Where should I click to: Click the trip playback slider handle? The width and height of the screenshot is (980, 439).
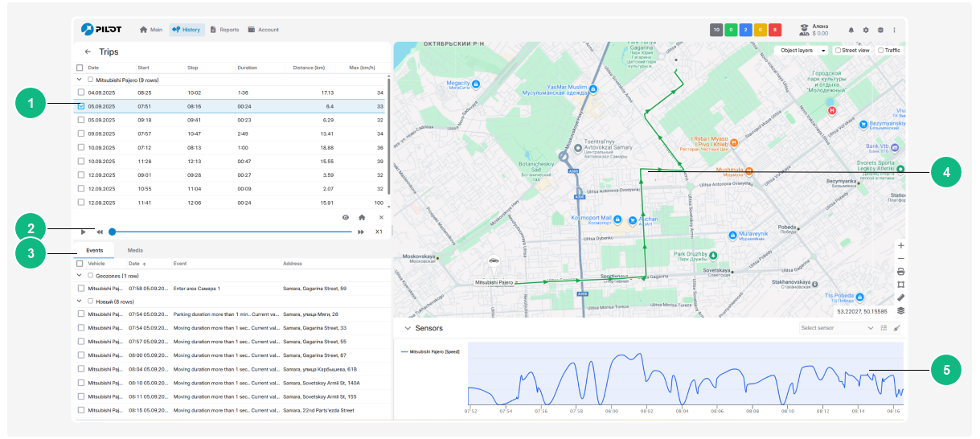click(x=112, y=232)
